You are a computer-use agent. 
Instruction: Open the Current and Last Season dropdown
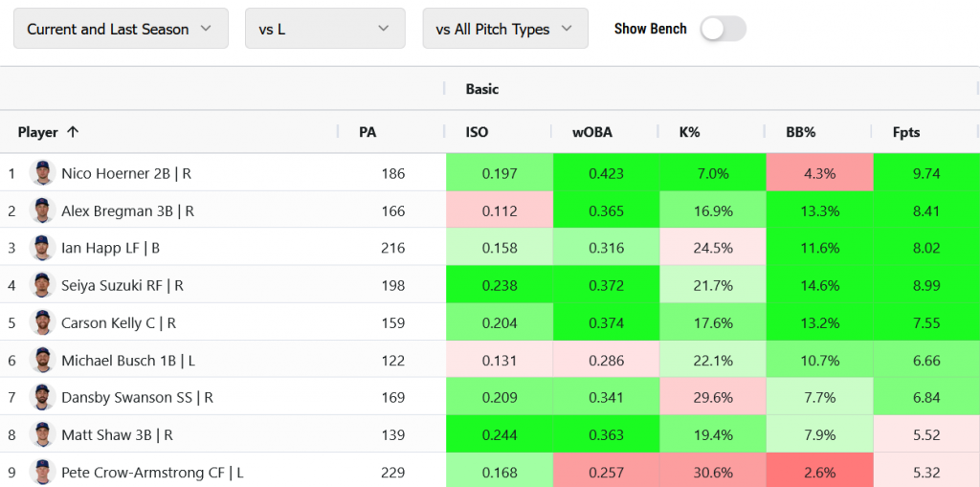pyautogui.click(x=121, y=29)
